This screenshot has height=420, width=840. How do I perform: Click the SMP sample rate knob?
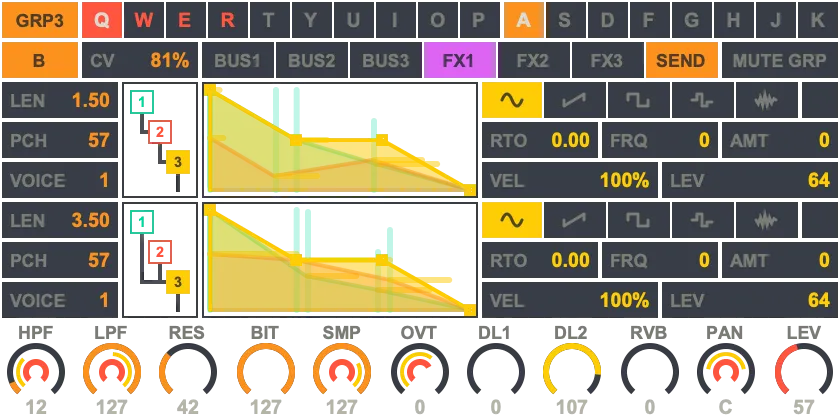coord(342,371)
